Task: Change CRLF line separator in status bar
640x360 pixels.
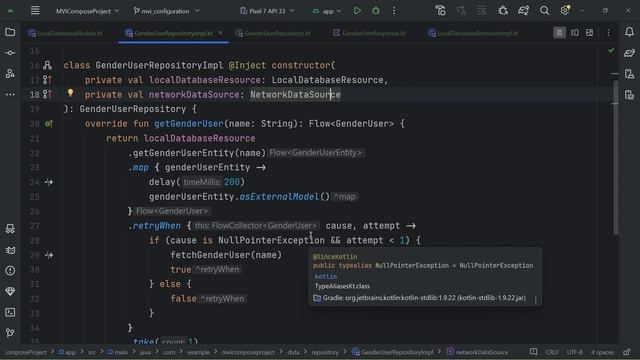Action: click(x=552, y=352)
